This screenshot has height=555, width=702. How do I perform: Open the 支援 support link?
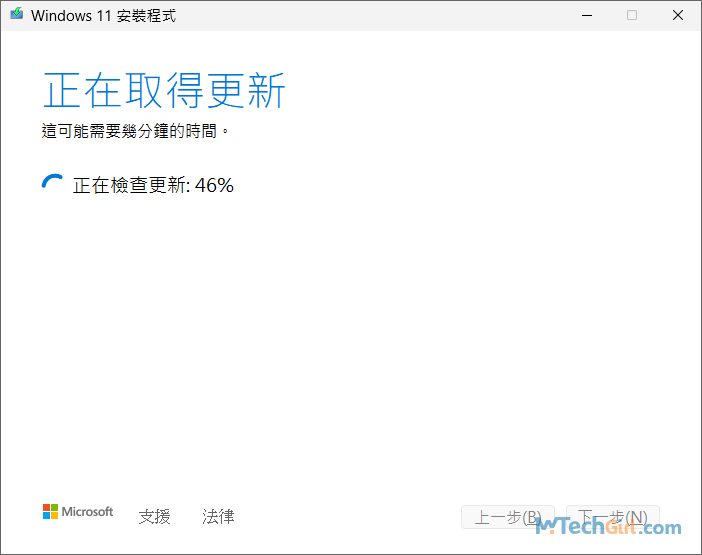(154, 517)
